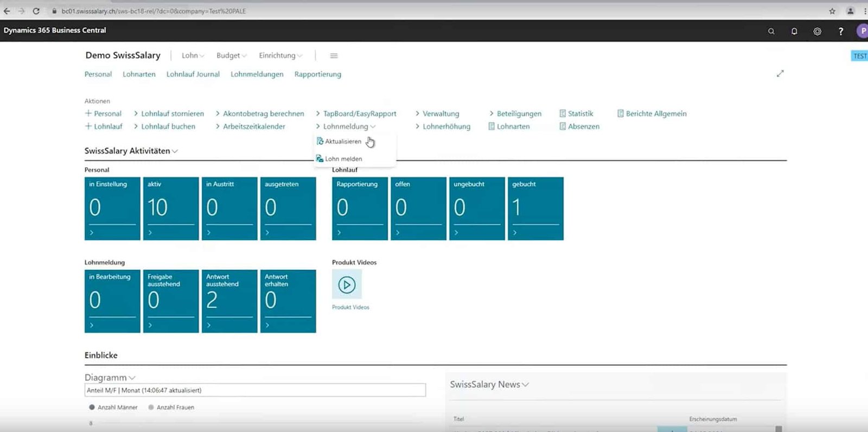Open the 'gebucht' tile showing 1

535,208
